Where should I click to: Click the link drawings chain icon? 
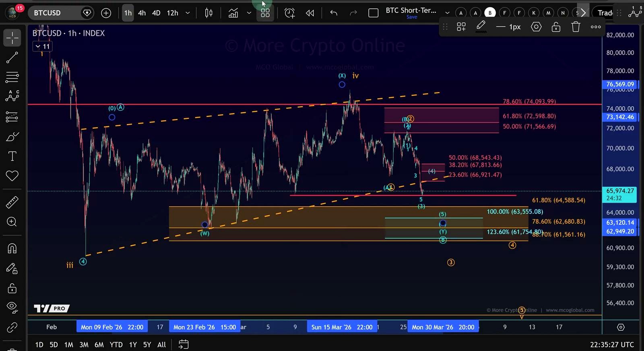[12, 327]
